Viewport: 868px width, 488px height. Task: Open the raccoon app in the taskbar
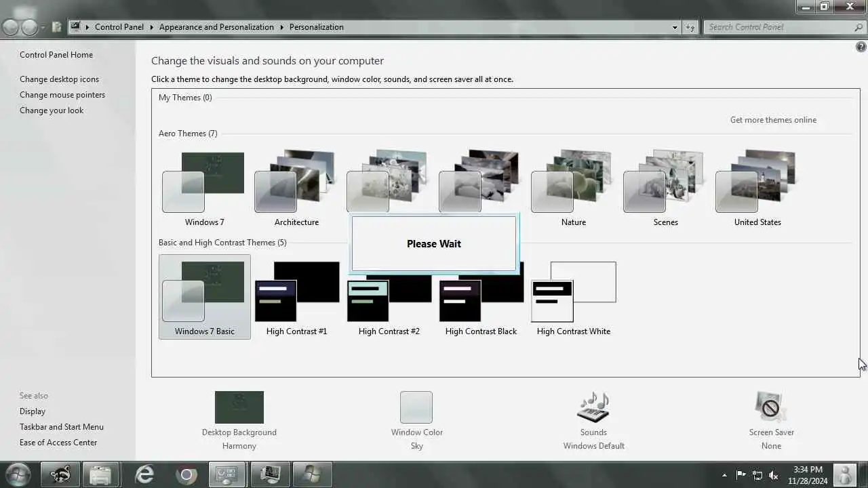pyautogui.click(x=60, y=474)
